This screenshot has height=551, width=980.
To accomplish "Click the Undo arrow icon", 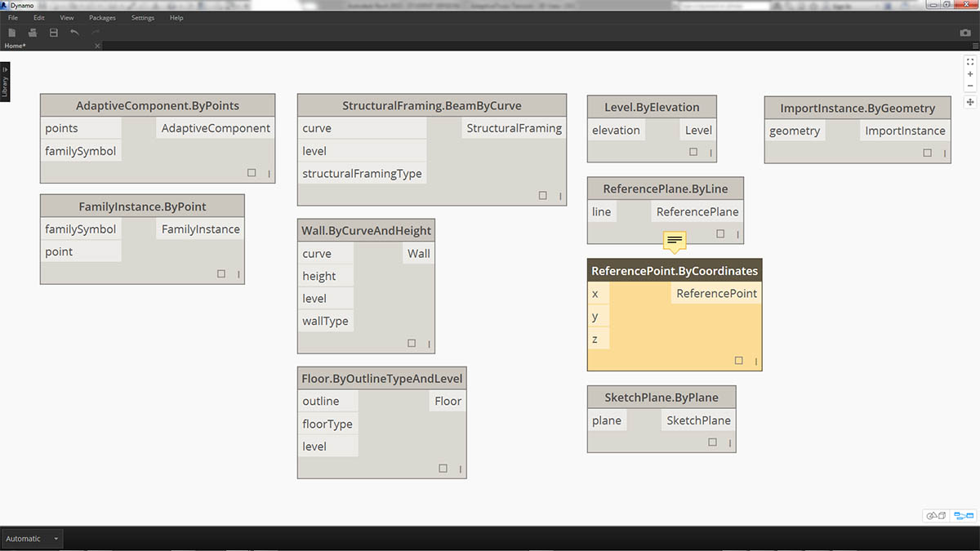I will pos(75,33).
